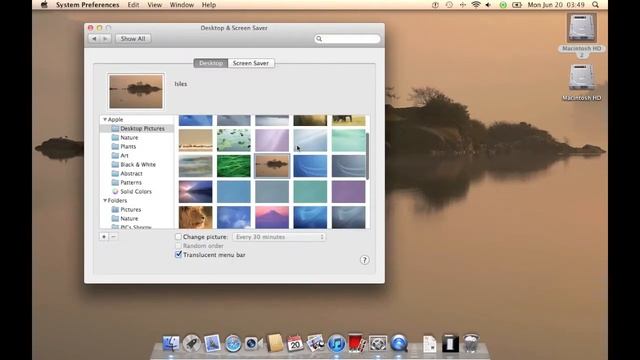Viewport: 640px width, 360px height.
Task: Switch to the Screen Saver tab
Action: (x=251, y=63)
